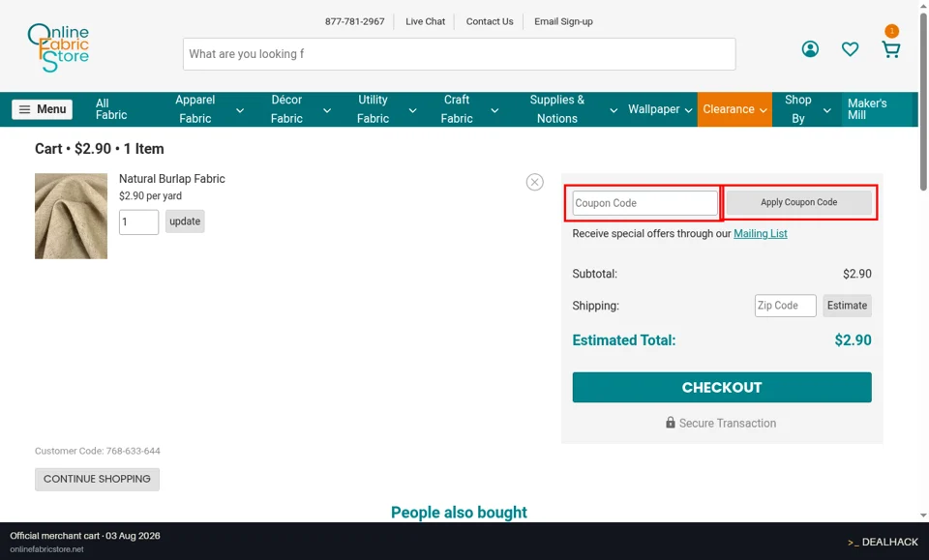This screenshot has height=560, width=929.
Task: Open the Natural Burlap Fabric product title
Action: pos(172,179)
